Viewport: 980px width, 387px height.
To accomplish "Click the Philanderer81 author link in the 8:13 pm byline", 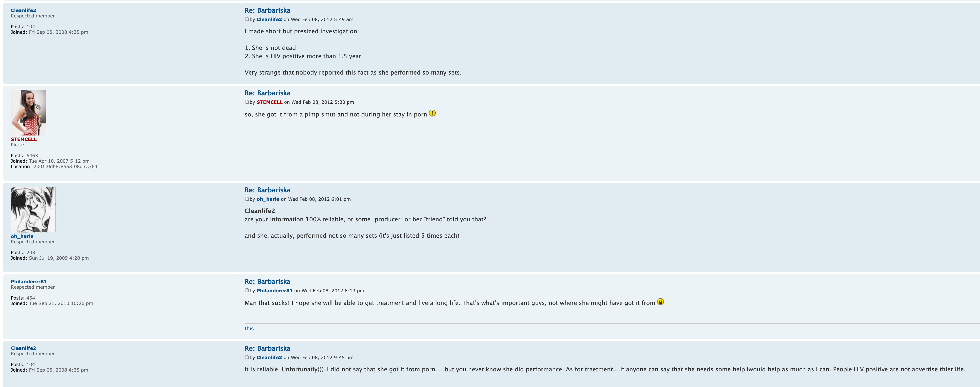I will [274, 291].
